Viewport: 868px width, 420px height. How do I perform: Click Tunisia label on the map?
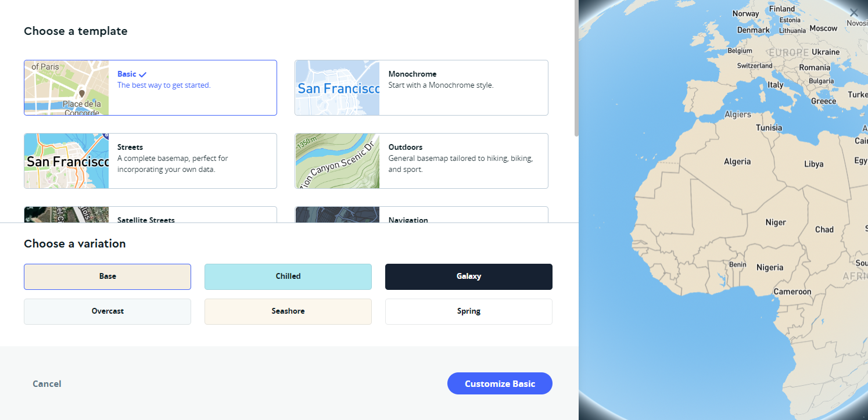coord(769,127)
